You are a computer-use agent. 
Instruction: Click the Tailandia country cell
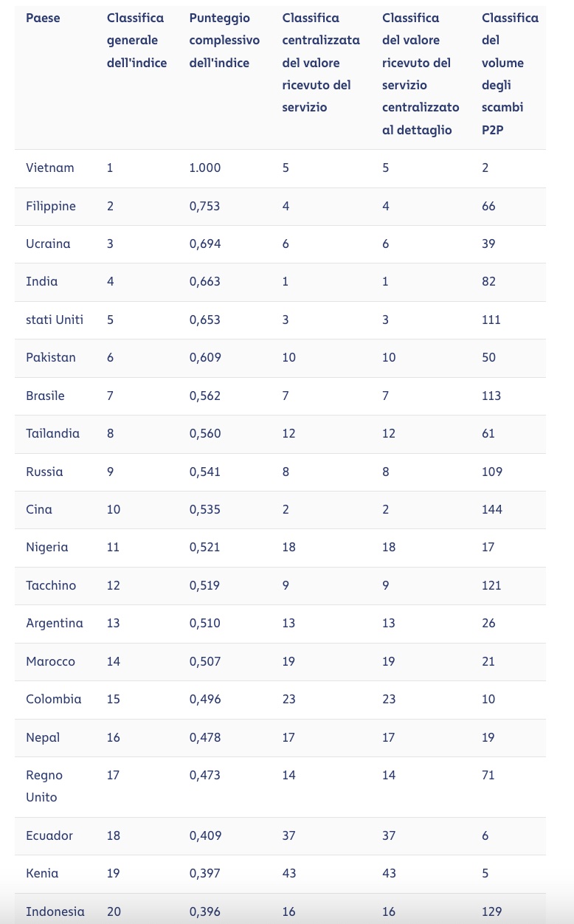click(52, 433)
